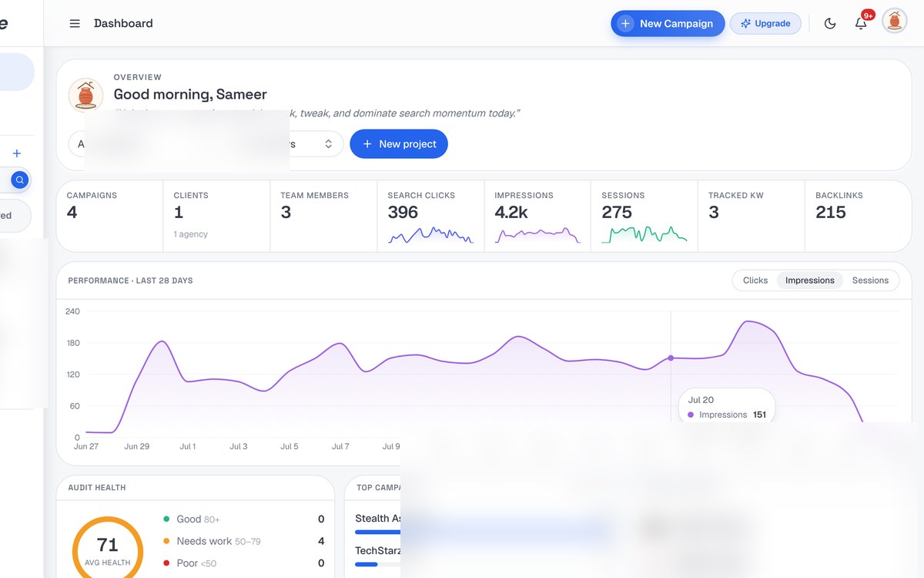Click the New project button

pos(399,144)
